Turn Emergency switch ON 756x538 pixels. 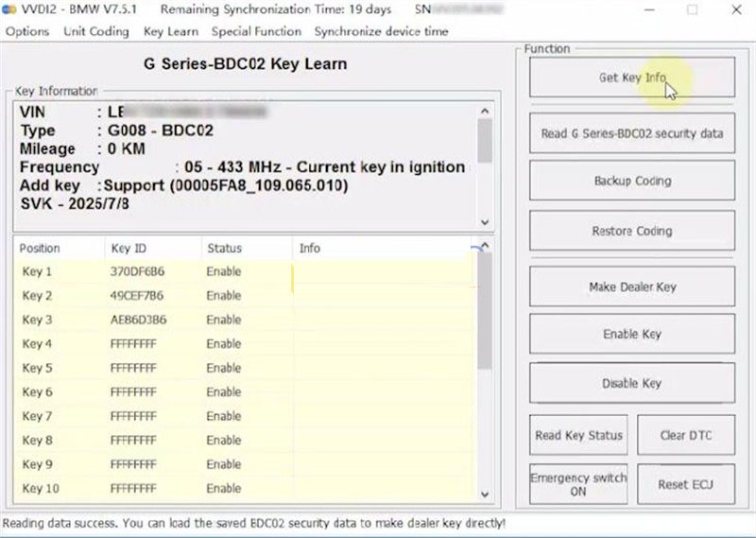click(x=578, y=484)
